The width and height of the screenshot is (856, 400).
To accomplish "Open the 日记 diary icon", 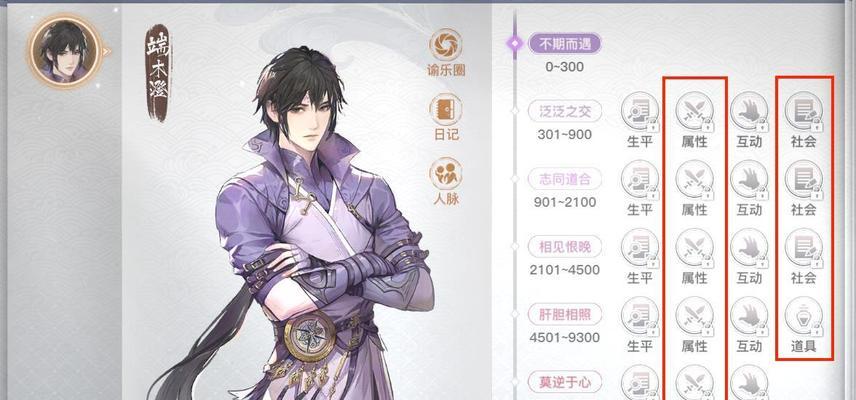I will (x=445, y=110).
